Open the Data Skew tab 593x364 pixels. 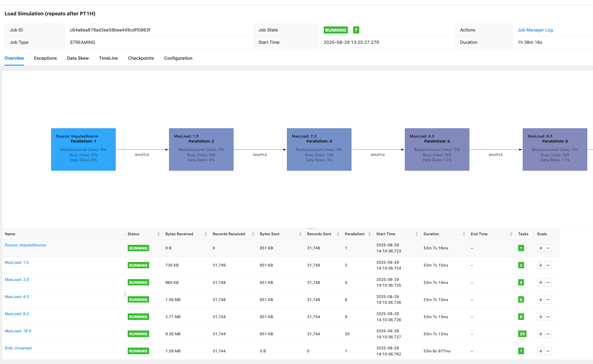click(x=78, y=58)
